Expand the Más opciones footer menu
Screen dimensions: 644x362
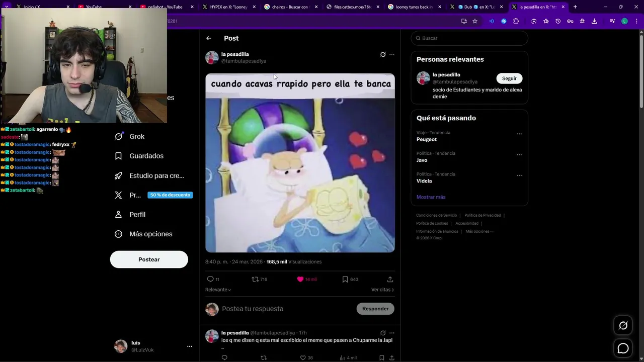[x=479, y=231]
